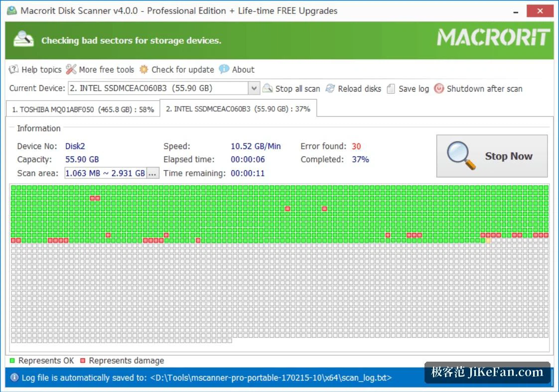Click the Check for update gear icon

pyautogui.click(x=143, y=69)
